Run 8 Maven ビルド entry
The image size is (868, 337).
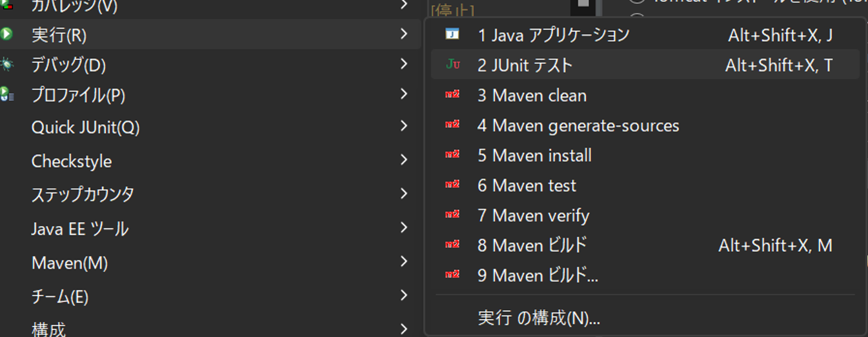[532, 245]
